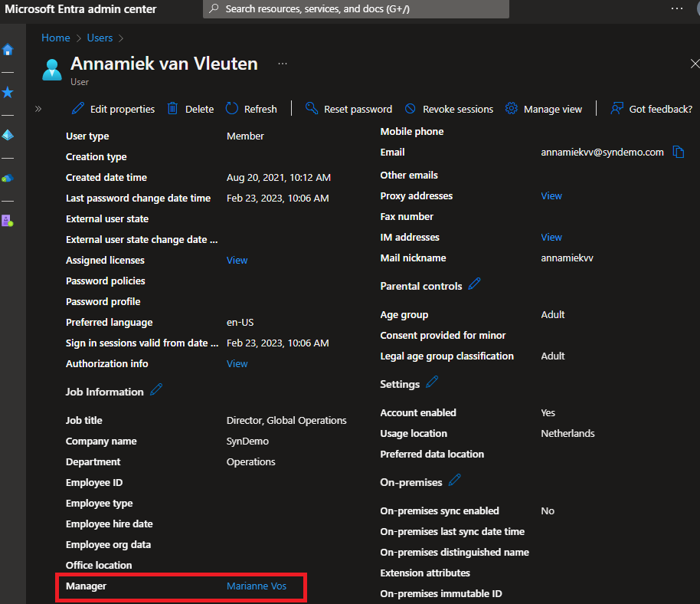This screenshot has width=700, height=604.
Task: Click the Microsoft Entra ID diamond sidebar icon
Action: 8,135
